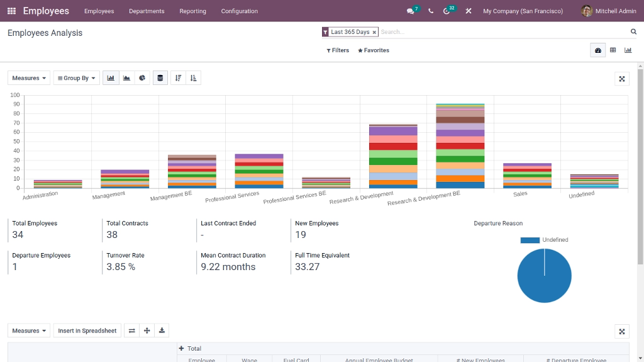644x362 pixels.
Task: Select pie chart mode
Action: pos(142,78)
